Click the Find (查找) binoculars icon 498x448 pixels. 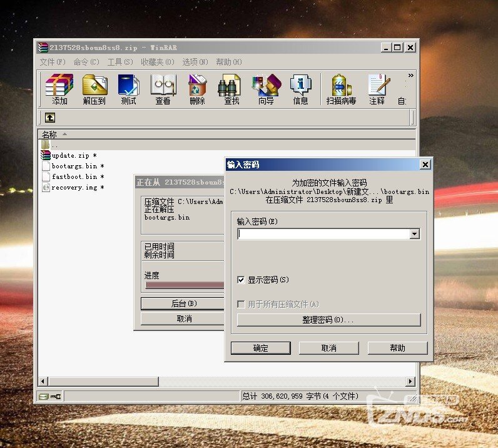click(x=231, y=89)
